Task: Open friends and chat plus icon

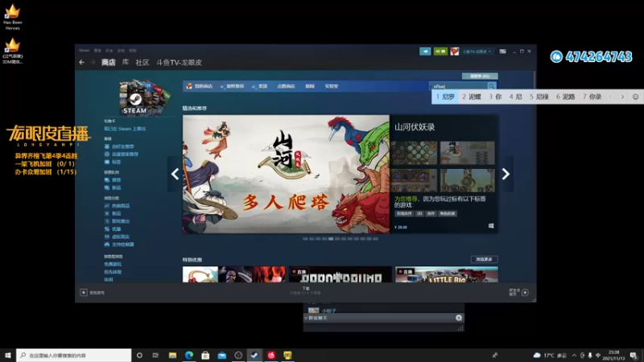Action: [525, 292]
